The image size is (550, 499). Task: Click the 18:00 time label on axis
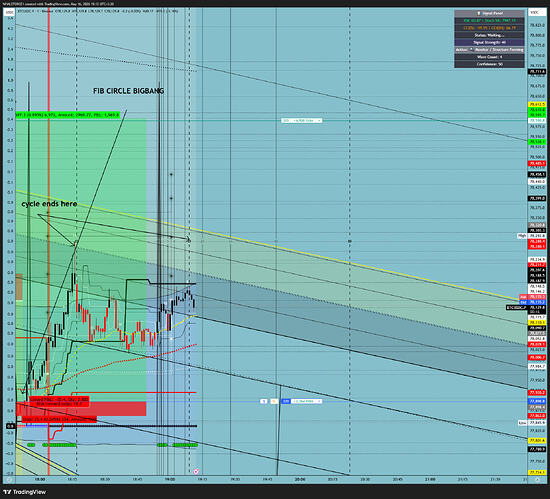click(x=40, y=479)
